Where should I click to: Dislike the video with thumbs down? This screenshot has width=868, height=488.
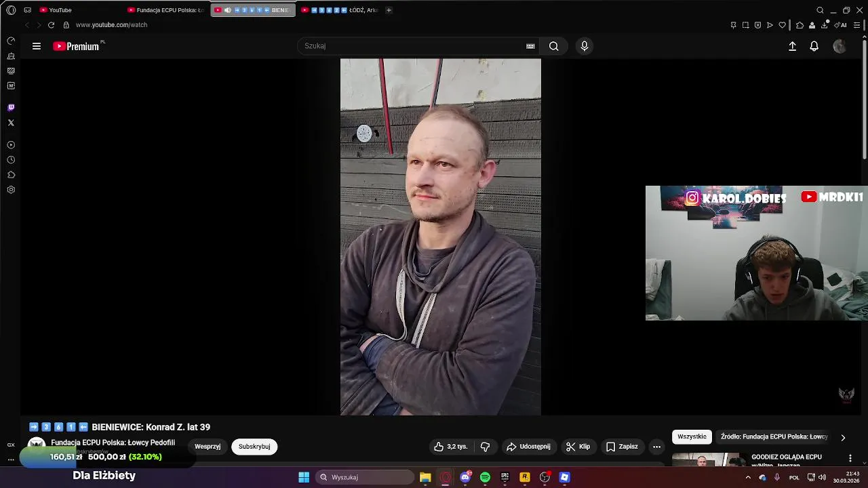tap(485, 447)
